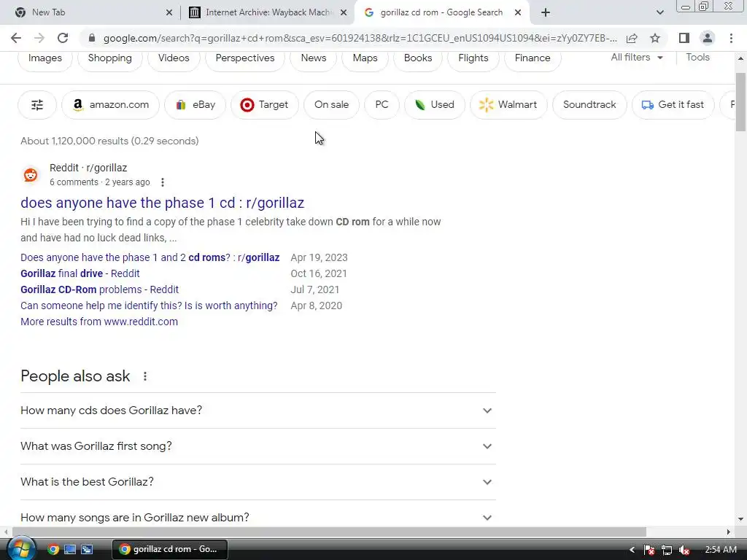Select the Perspectives search filter
This screenshot has width=747, height=560.
(x=245, y=58)
